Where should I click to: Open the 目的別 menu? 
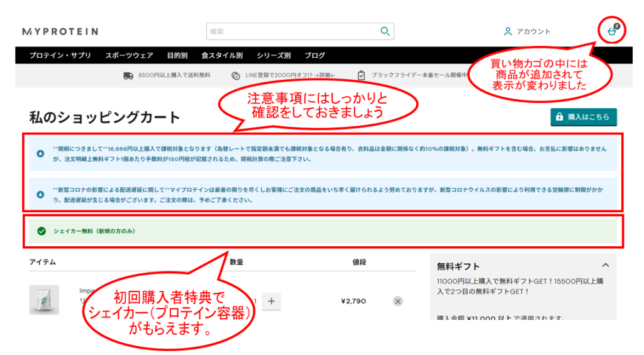click(x=177, y=55)
